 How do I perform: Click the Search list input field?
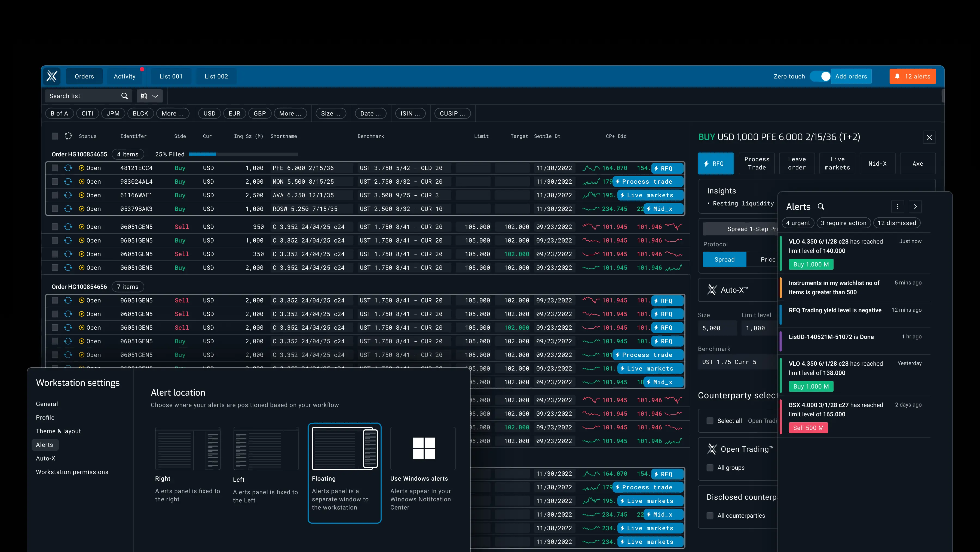[x=89, y=96]
